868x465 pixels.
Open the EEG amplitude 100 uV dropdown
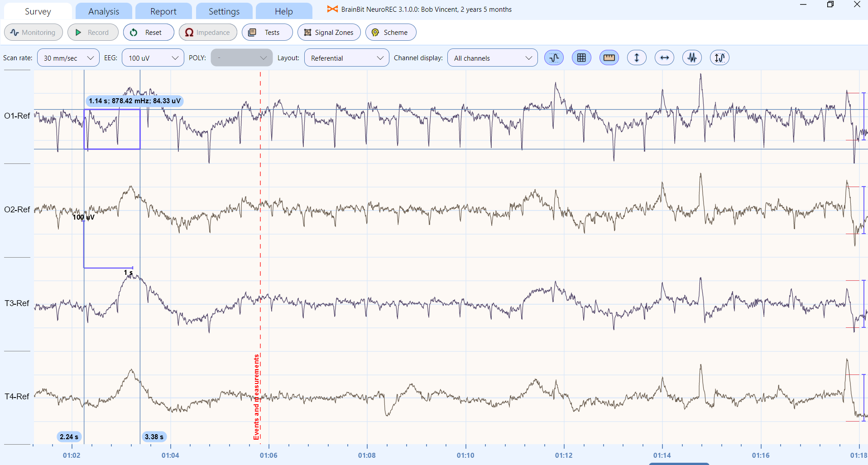(153, 58)
